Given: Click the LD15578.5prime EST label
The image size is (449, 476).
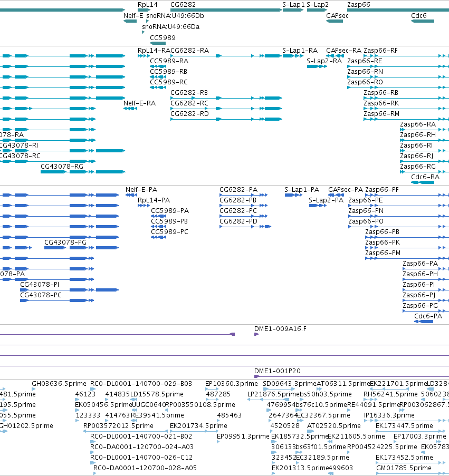Looking at the screenshot, I should click(x=157, y=394).
